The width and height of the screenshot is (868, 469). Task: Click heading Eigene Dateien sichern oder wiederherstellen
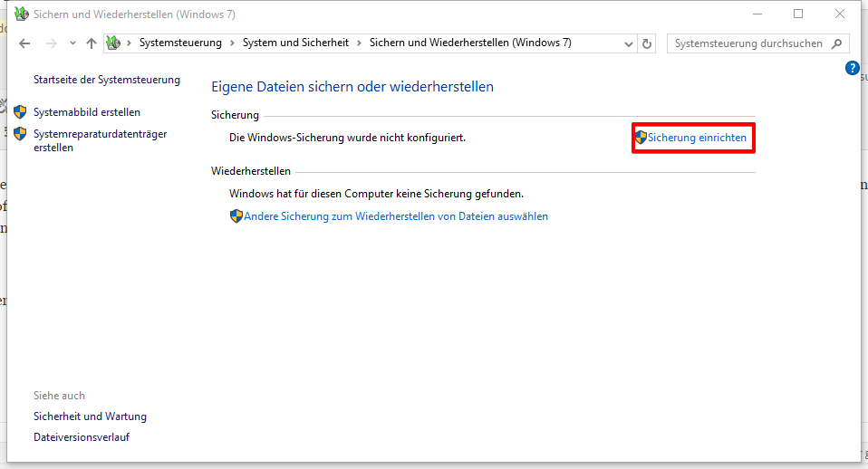[x=352, y=87]
